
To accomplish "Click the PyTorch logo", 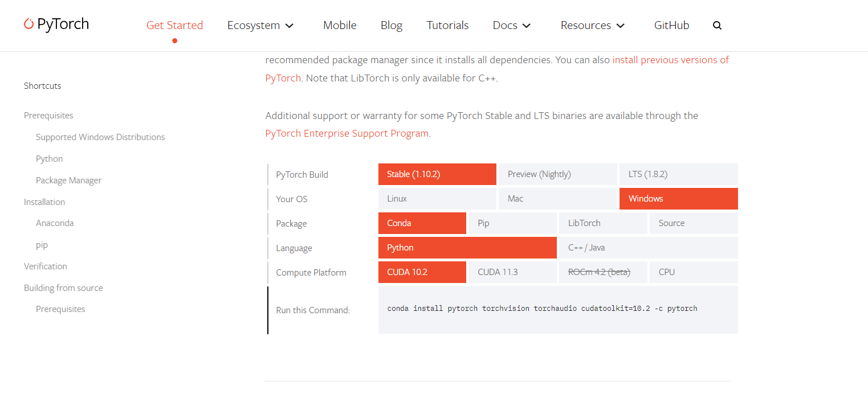I will [x=56, y=24].
